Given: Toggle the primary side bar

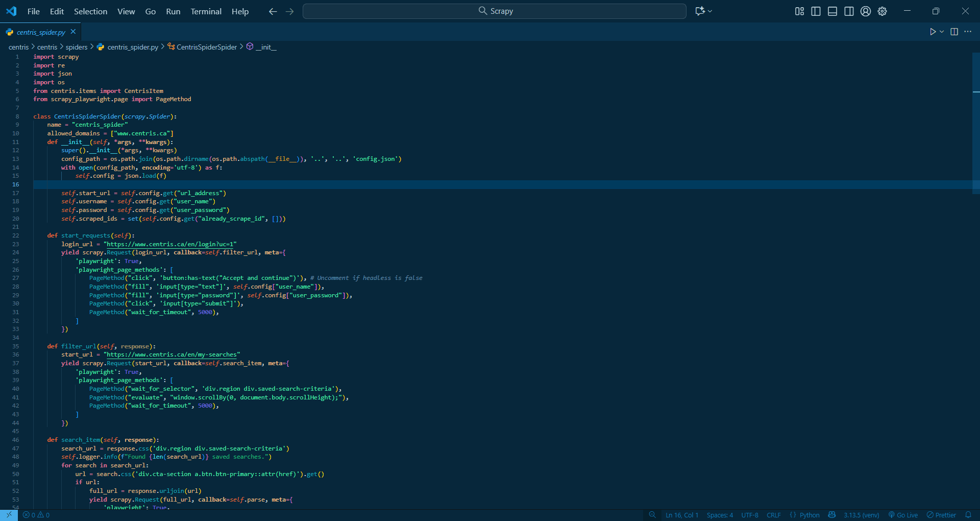Looking at the screenshot, I should [816, 11].
